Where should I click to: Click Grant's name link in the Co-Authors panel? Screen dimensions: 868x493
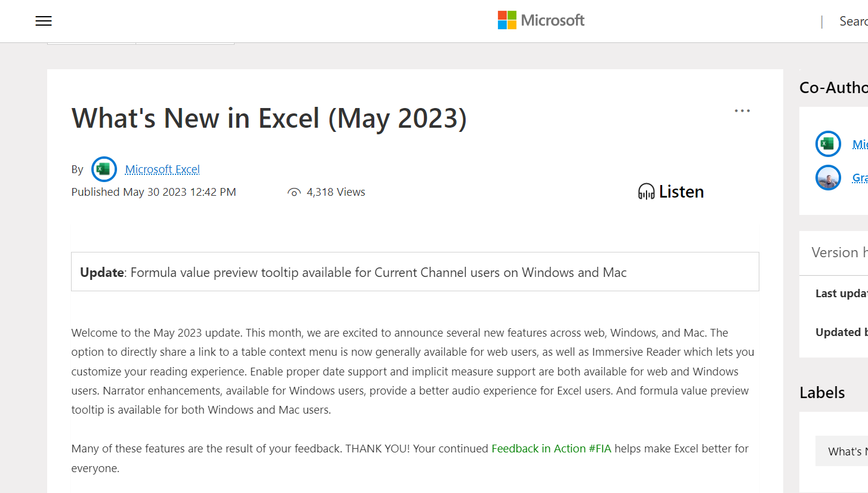coord(860,177)
